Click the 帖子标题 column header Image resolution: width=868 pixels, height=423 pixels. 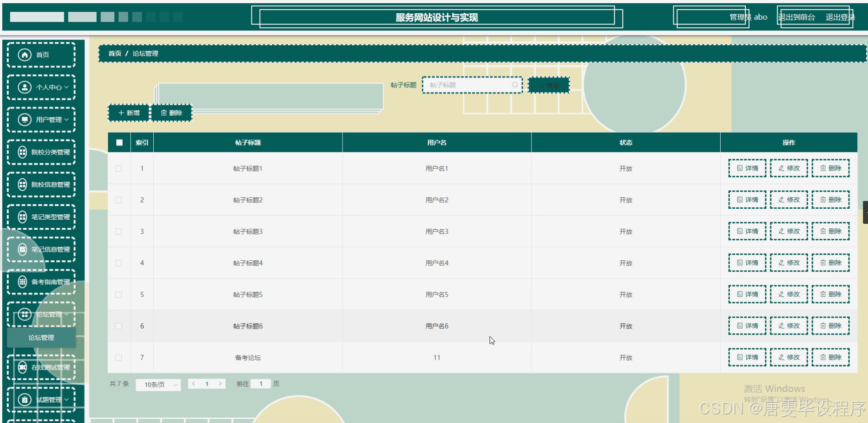point(248,143)
